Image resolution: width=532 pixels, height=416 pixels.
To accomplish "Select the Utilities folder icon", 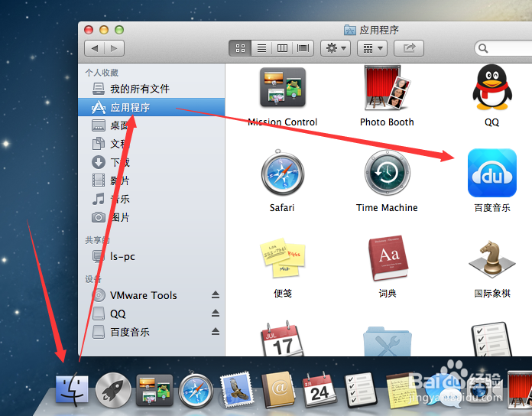I will point(388,341).
